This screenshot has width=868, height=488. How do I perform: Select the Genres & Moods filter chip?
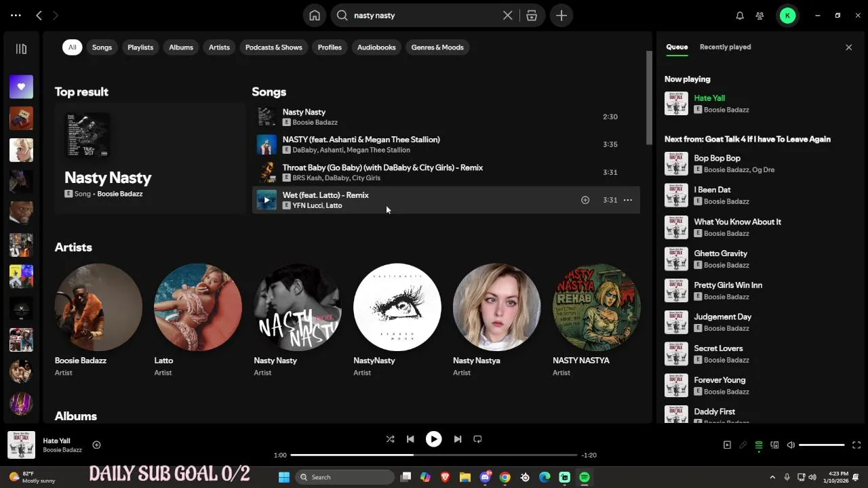437,47
